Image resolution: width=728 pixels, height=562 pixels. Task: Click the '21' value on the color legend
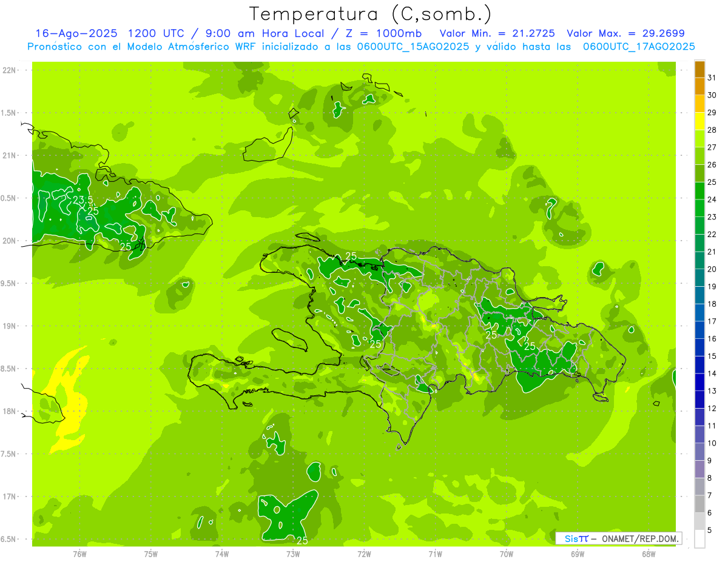click(712, 252)
